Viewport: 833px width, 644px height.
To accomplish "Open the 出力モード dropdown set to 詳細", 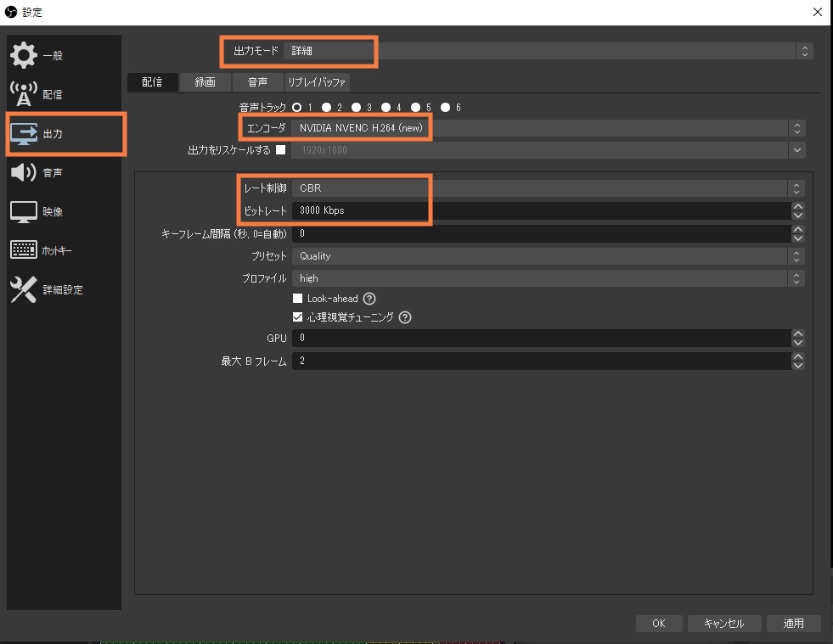I will 548,51.
